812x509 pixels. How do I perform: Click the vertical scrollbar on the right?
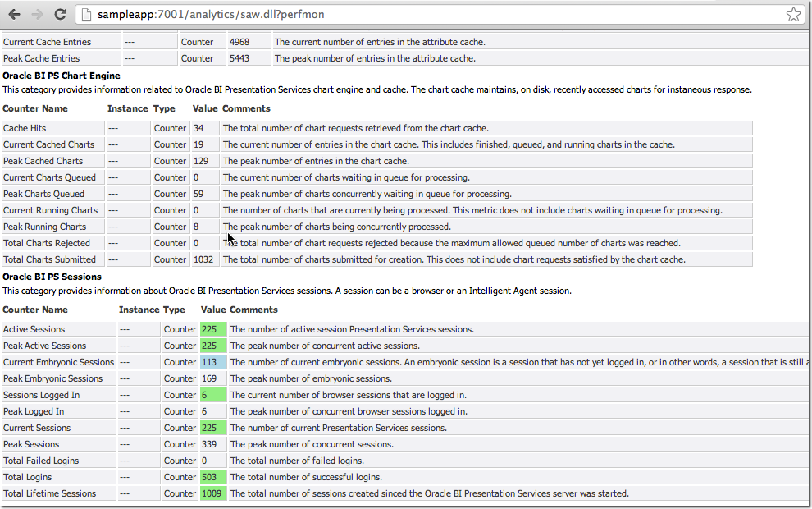click(806, 246)
